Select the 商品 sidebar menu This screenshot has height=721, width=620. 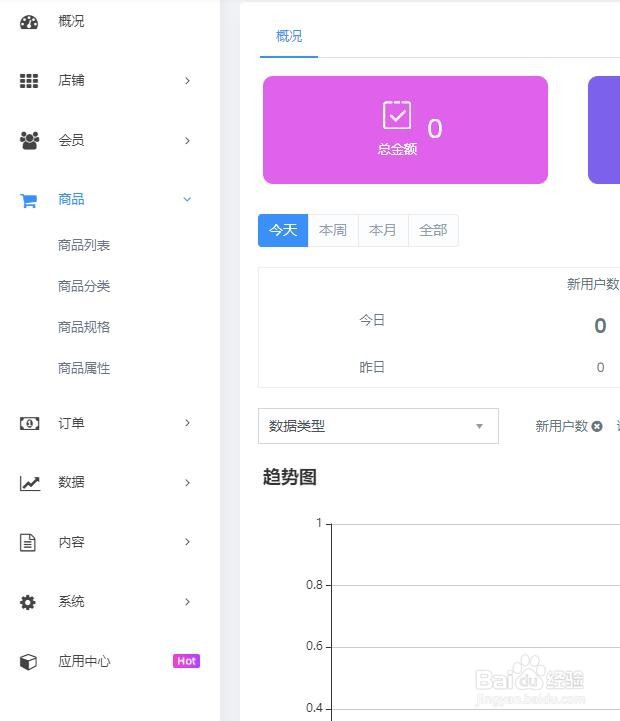tap(71, 199)
